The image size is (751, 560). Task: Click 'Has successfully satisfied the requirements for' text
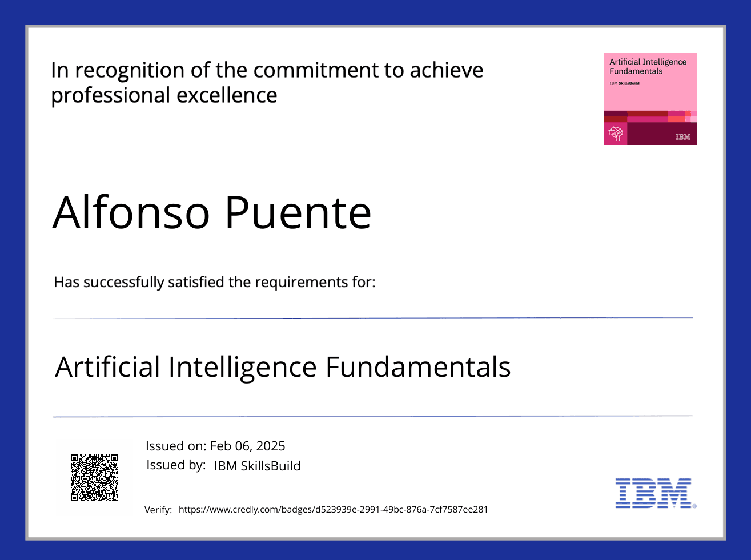click(x=215, y=282)
